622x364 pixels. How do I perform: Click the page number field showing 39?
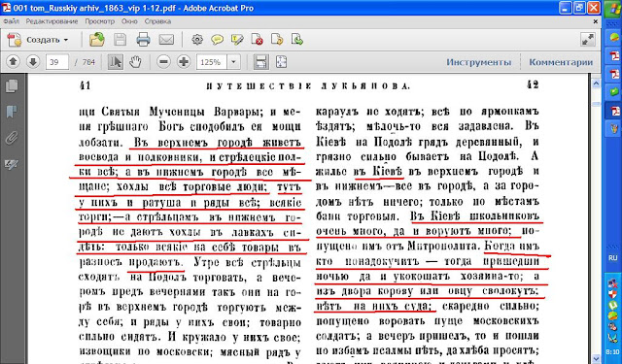tap(57, 62)
